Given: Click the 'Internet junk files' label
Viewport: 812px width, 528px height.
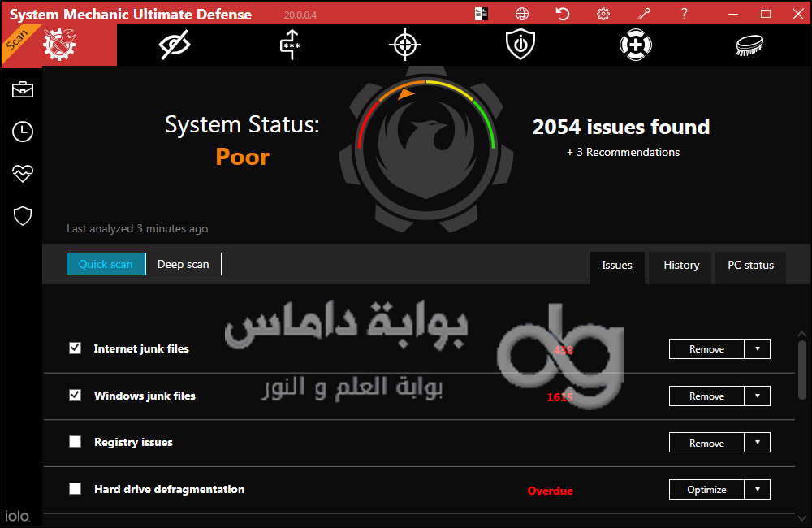Looking at the screenshot, I should [x=141, y=348].
